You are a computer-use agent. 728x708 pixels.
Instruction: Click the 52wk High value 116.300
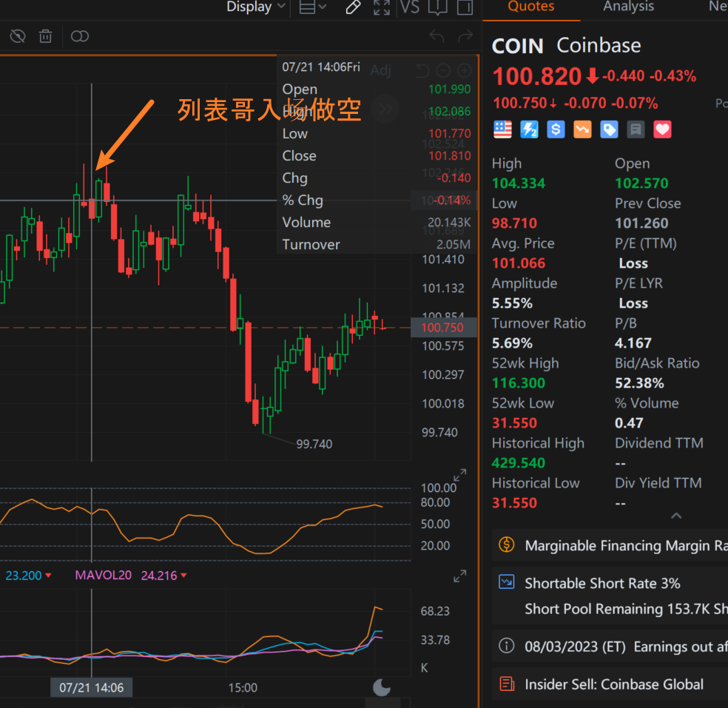pos(519,383)
